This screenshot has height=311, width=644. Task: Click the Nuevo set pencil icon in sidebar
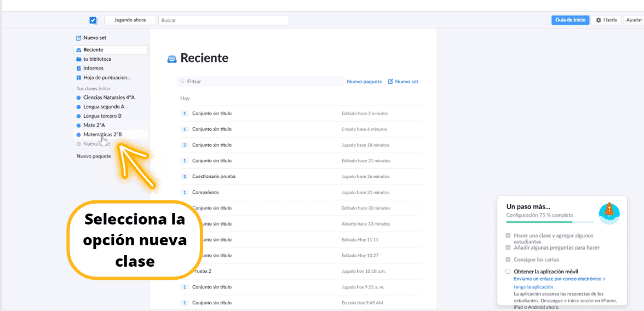click(78, 38)
